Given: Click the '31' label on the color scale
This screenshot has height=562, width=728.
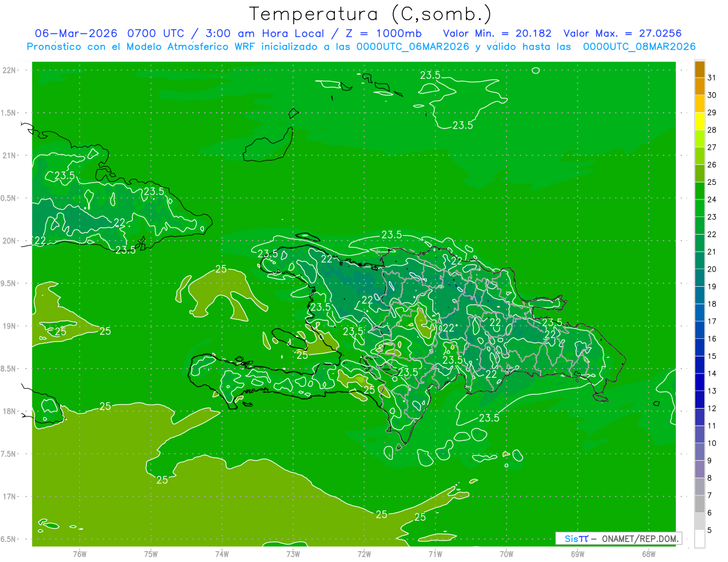Looking at the screenshot, I should 712,78.
